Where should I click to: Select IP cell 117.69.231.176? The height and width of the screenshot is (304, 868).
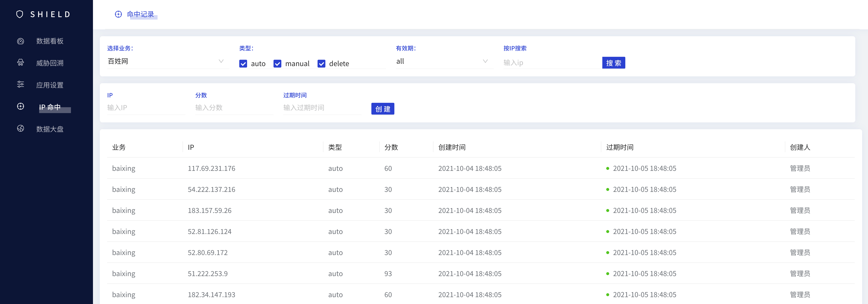pos(212,168)
